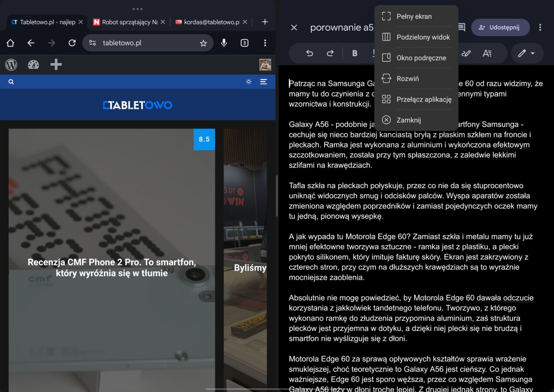Share the document via Udostępnij
554x392 pixels.
pos(500,27)
